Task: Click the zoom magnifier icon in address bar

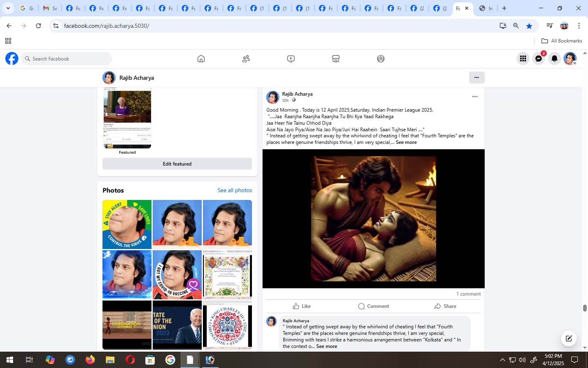Action: (x=516, y=26)
